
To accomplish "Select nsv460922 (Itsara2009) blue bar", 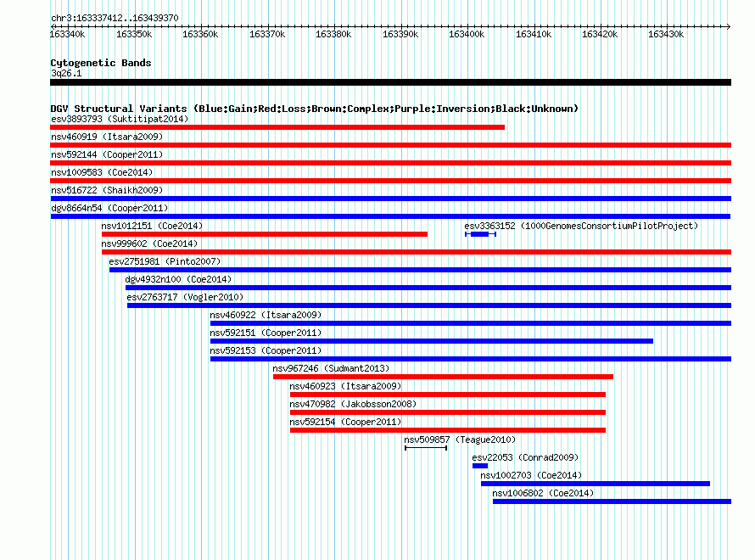I will click(471, 323).
